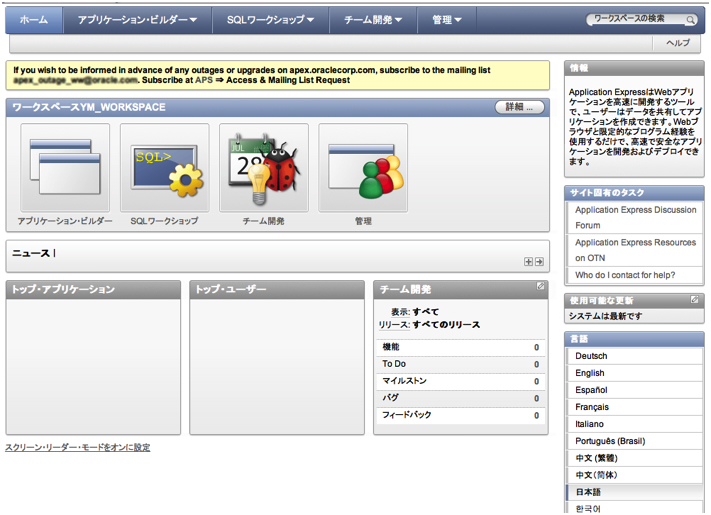Screen dimensions: 711x515
Task: Open the SQLワークショップ large icon
Action: 165,167
